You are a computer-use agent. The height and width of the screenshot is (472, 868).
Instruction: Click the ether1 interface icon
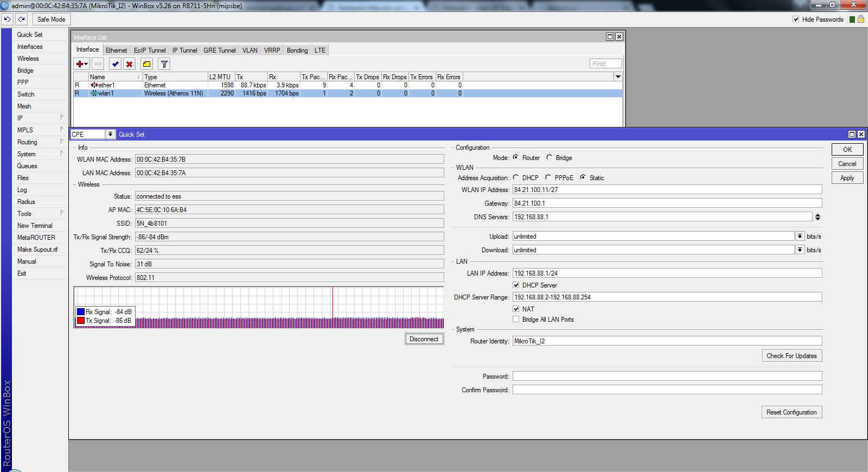click(x=94, y=85)
